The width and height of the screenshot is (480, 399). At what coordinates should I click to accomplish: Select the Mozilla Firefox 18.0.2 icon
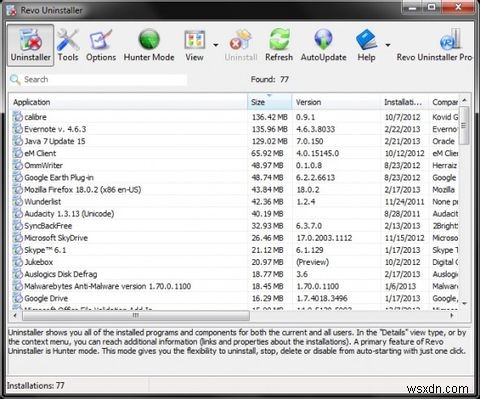17,190
